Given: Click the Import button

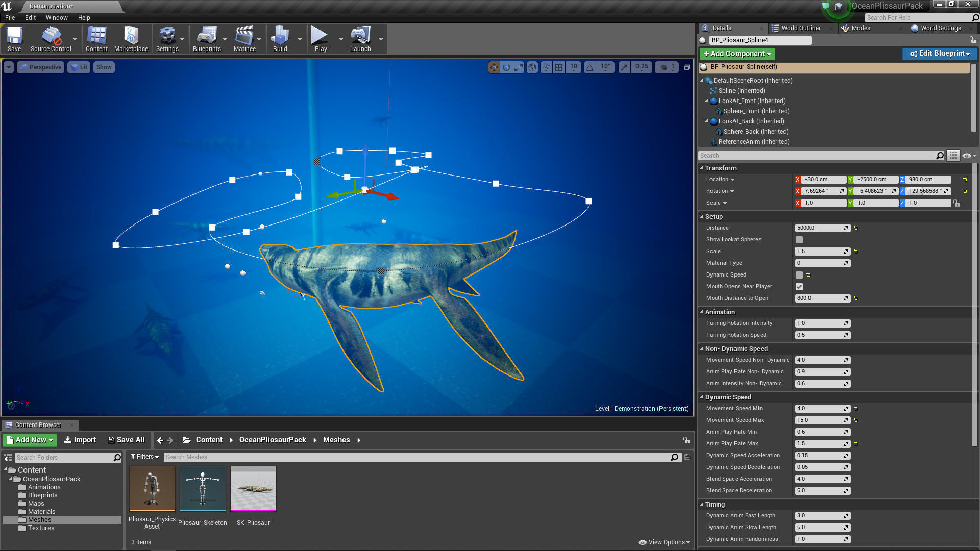Looking at the screenshot, I should pyautogui.click(x=80, y=440).
